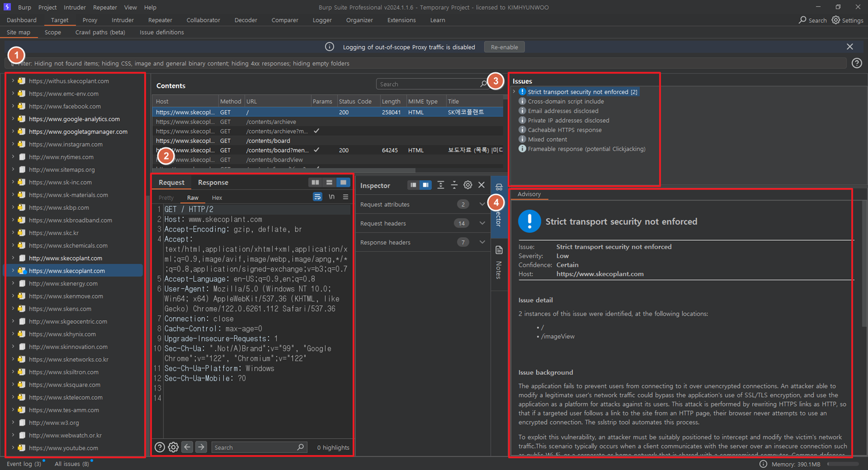The height and width of the screenshot is (470, 868).
Task: Open the Help menu
Action: [x=150, y=8]
